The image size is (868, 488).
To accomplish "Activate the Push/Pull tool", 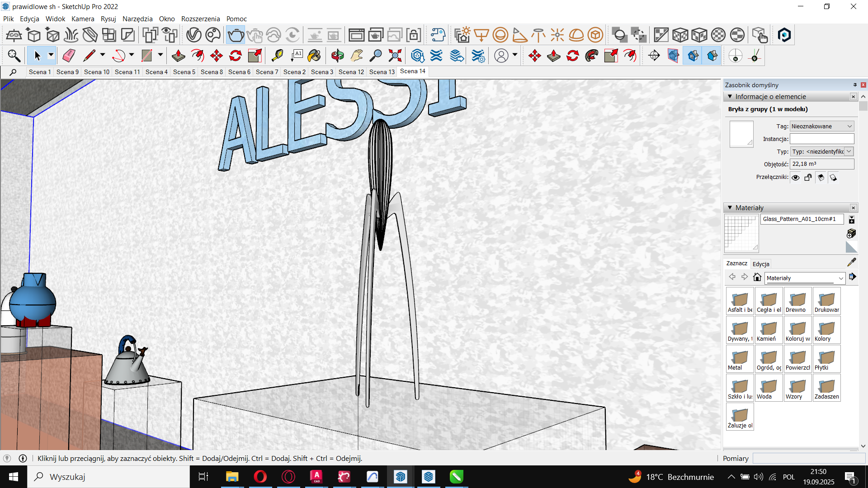I will click(x=178, y=56).
